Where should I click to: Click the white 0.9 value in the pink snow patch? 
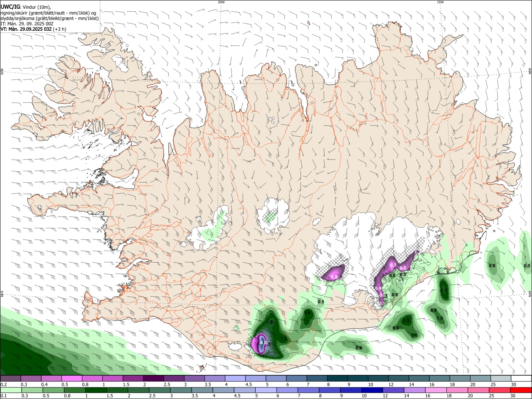tap(333, 276)
